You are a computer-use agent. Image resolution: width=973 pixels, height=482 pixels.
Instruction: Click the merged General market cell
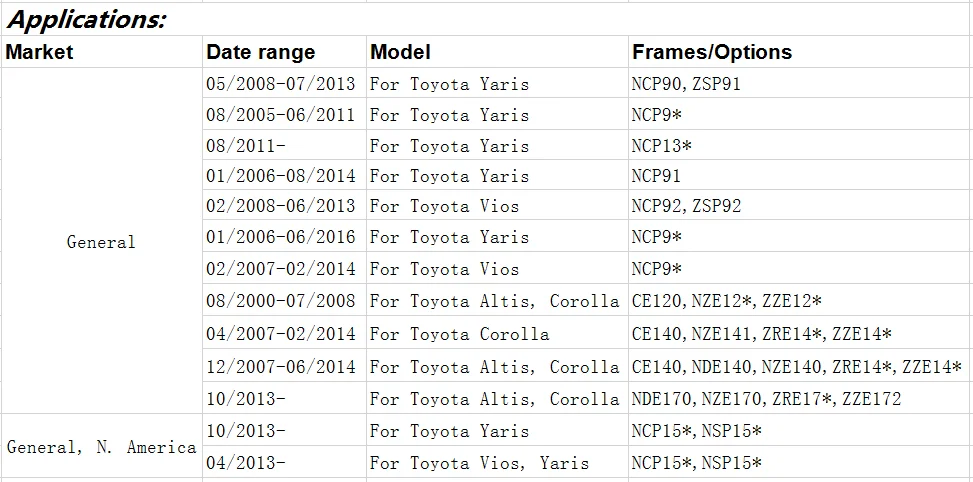[102, 241]
